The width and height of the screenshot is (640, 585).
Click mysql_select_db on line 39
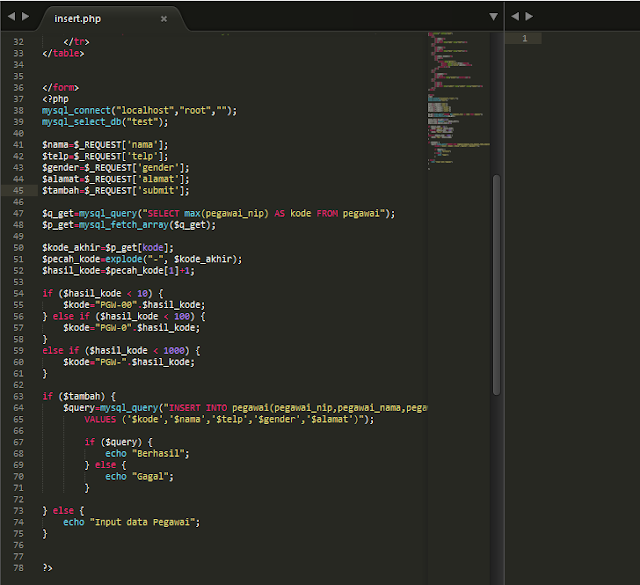pos(81,122)
